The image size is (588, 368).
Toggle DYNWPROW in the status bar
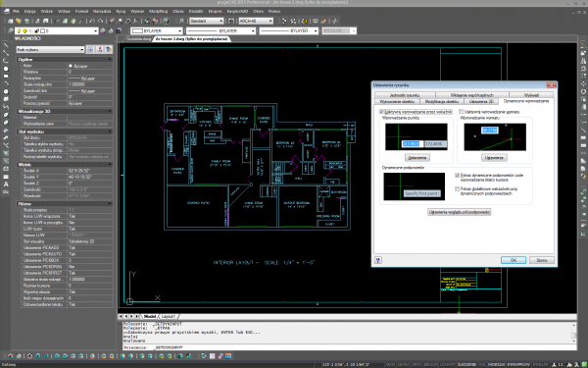[518, 364]
